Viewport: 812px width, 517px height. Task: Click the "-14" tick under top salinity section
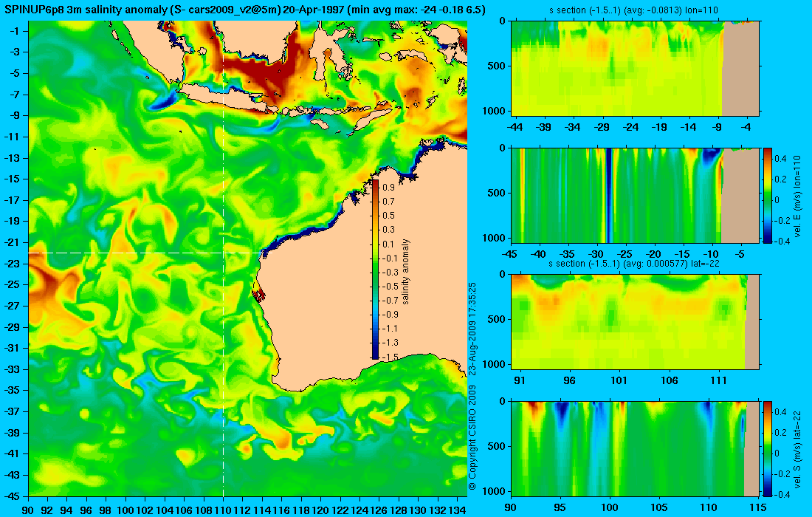click(x=688, y=126)
